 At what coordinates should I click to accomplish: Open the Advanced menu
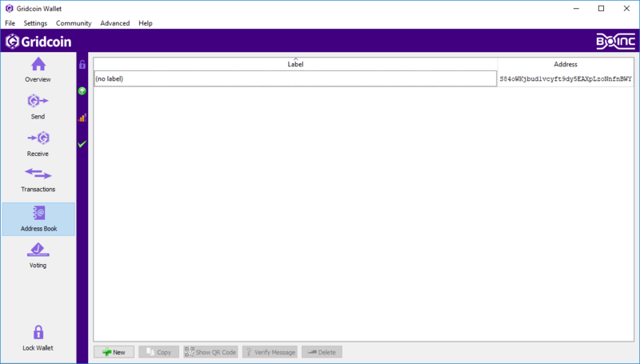[x=114, y=23]
